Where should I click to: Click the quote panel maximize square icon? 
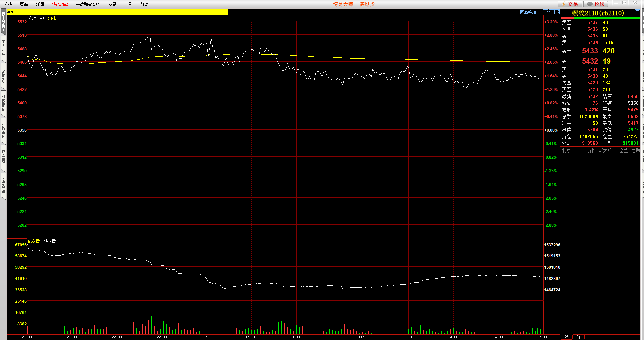(x=637, y=12)
